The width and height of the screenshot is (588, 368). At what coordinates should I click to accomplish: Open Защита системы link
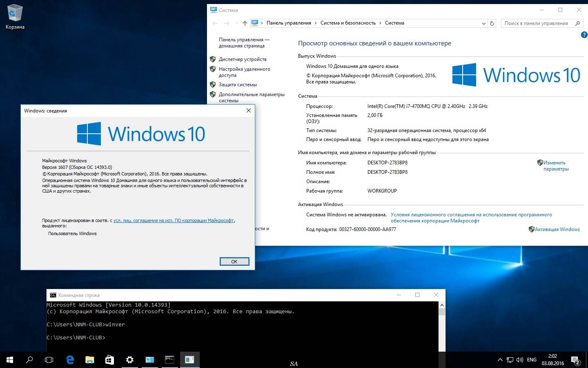238,85
